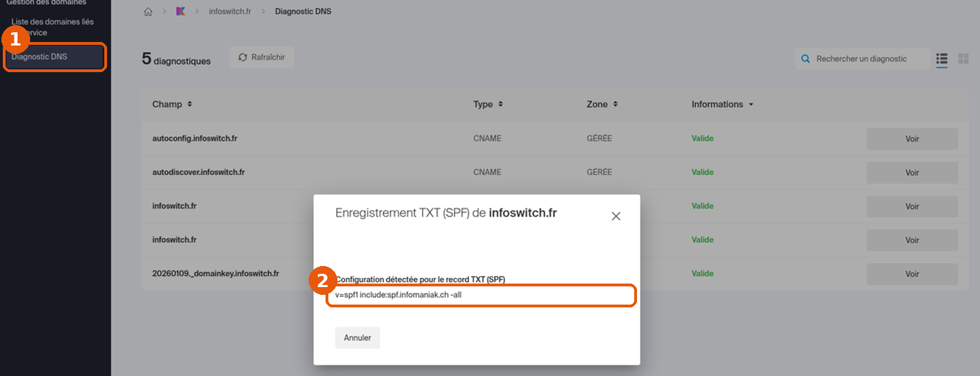Click the magnifier icon in the search box

pyautogui.click(x=805, y=59)
